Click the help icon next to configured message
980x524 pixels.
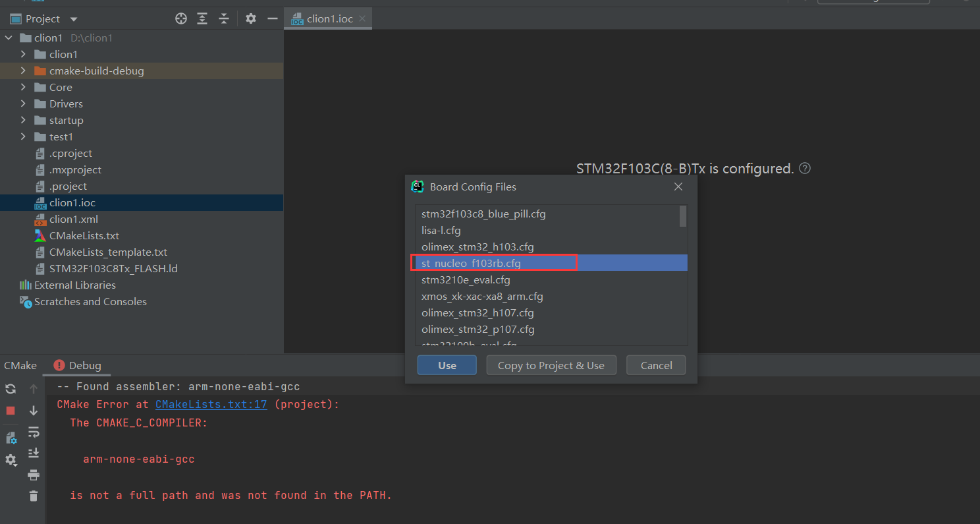pos(804,168)
